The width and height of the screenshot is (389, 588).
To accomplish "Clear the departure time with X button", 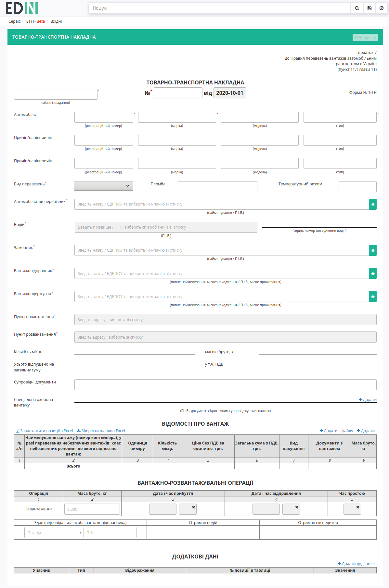I will (291, 509).
